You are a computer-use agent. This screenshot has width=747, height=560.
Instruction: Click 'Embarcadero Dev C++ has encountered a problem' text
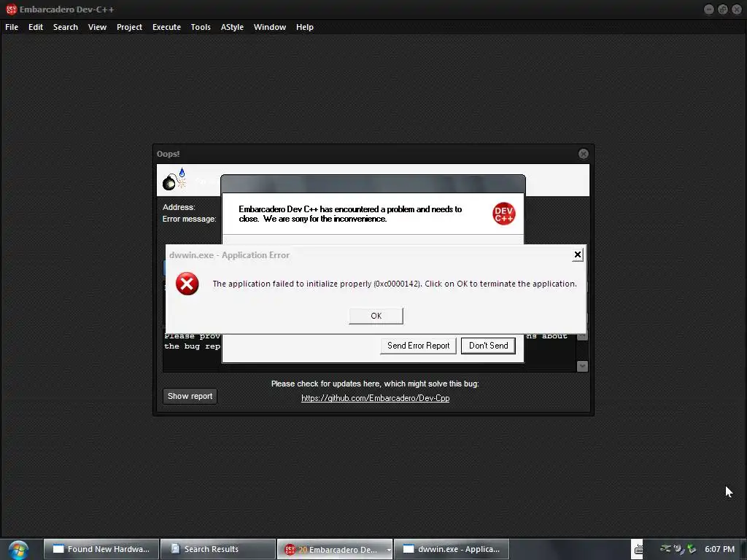click(x=350, y=214)
